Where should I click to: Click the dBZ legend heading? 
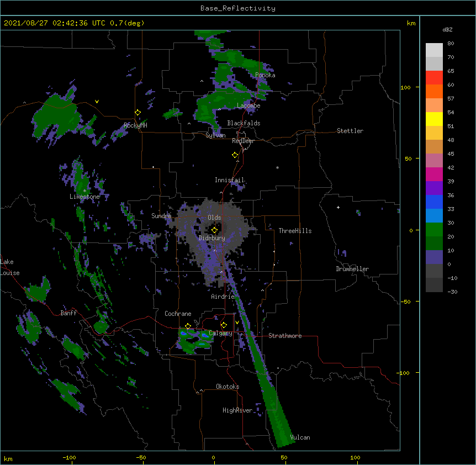[447, 29]
